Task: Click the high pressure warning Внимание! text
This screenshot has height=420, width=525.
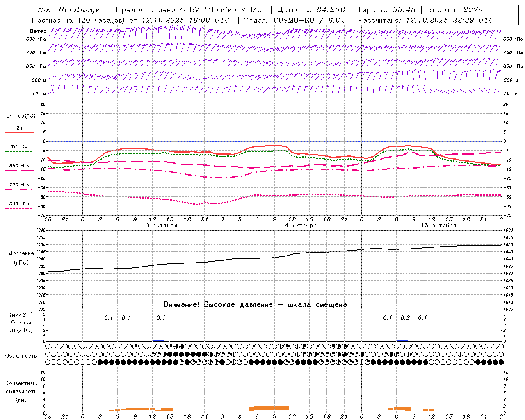Action: (255, 305)
